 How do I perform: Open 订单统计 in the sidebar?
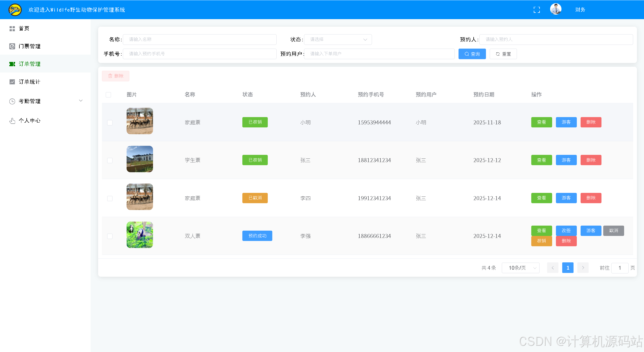point(45,82)
